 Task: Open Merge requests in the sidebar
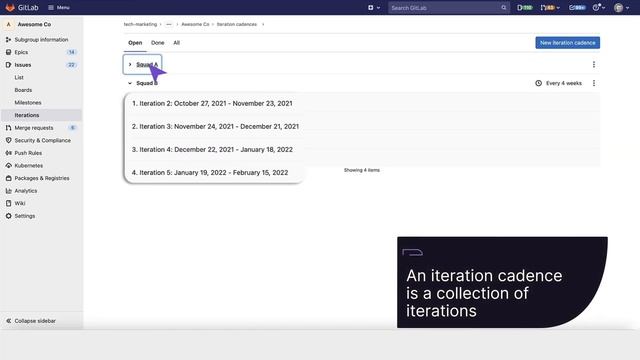(34, 128)
